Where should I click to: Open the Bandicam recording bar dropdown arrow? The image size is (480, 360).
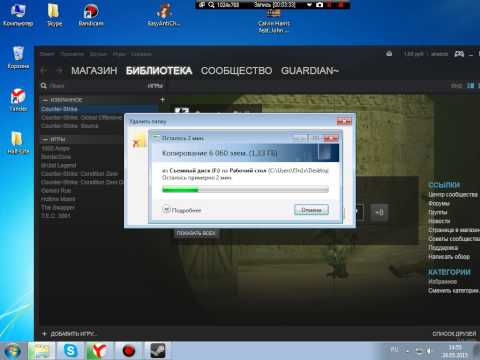(309, 5)
